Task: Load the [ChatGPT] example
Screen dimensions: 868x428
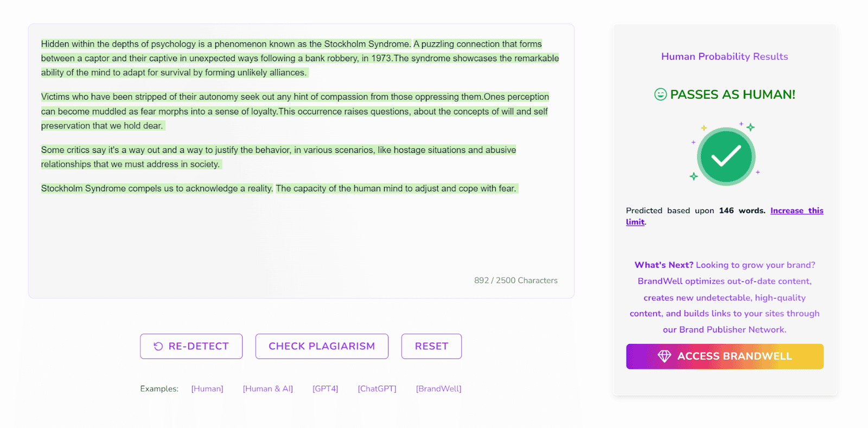Action: [x=377, y=388]
